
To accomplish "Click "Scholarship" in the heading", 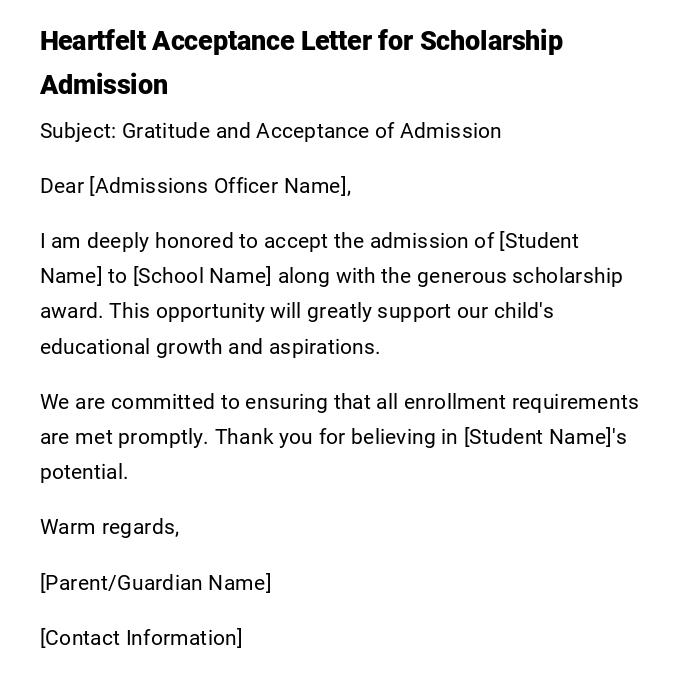I will [490, 41].
